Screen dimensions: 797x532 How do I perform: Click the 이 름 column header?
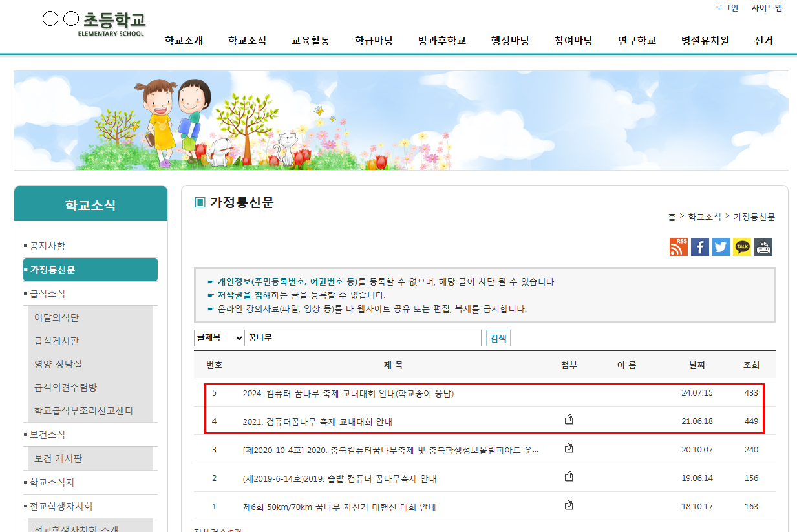626,365
